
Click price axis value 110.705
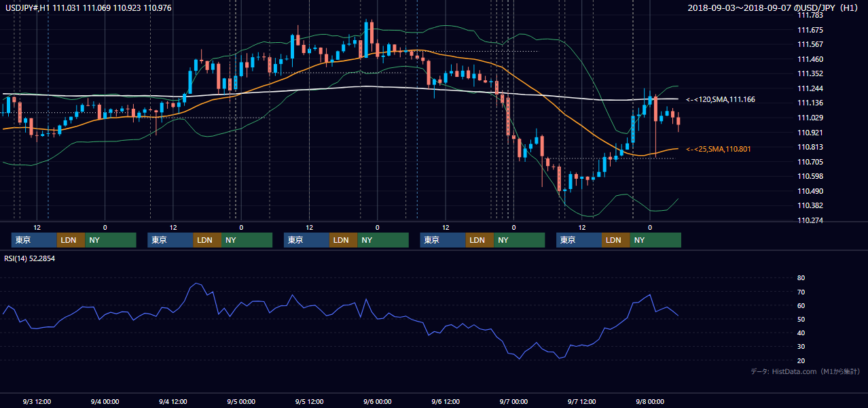[x=810, y=162]
